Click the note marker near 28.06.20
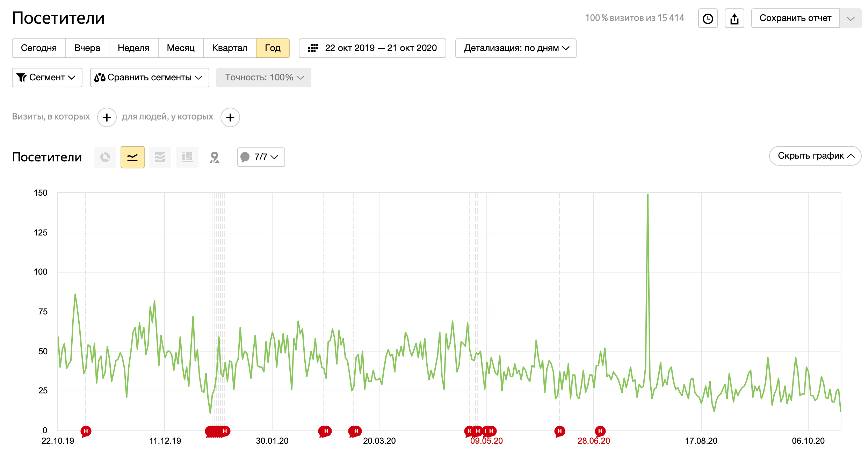868x450 pixels. point(600,431)
